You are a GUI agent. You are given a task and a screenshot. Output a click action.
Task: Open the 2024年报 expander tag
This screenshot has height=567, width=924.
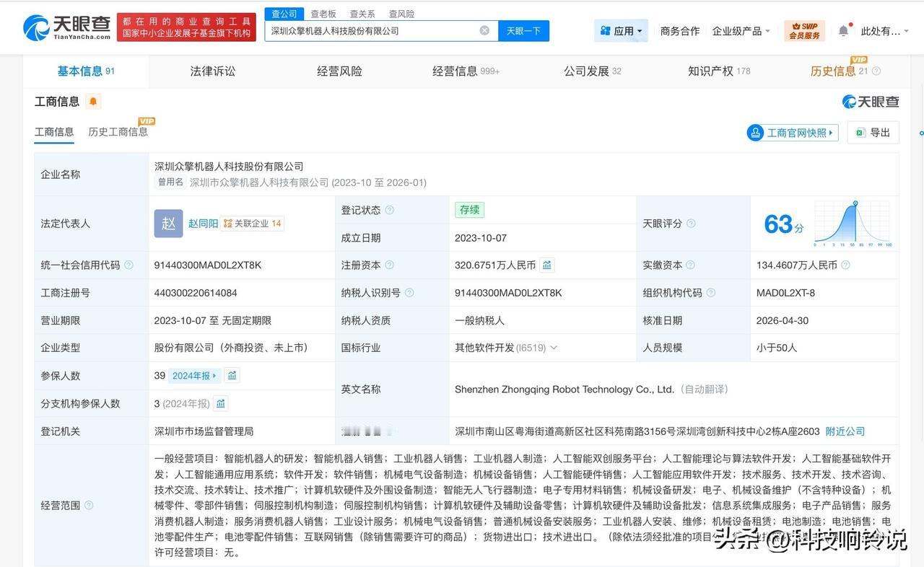click(x=195, y=375)
